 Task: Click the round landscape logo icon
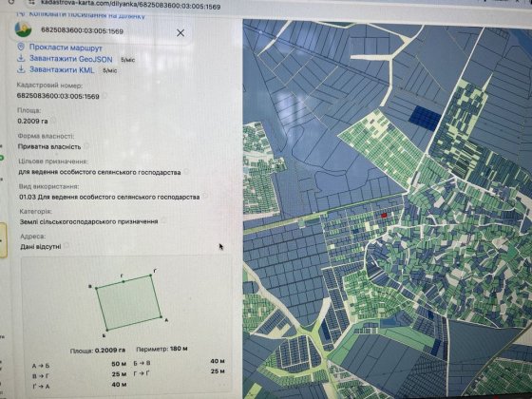click(24, 29)
